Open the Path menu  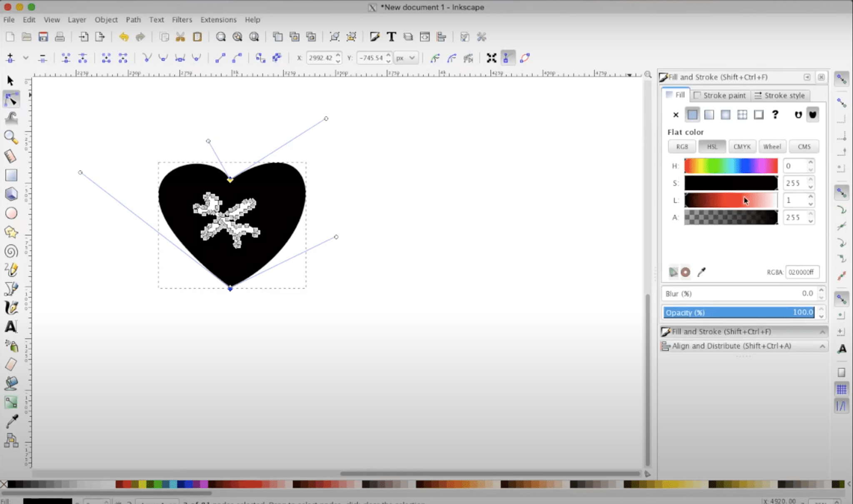133,20
